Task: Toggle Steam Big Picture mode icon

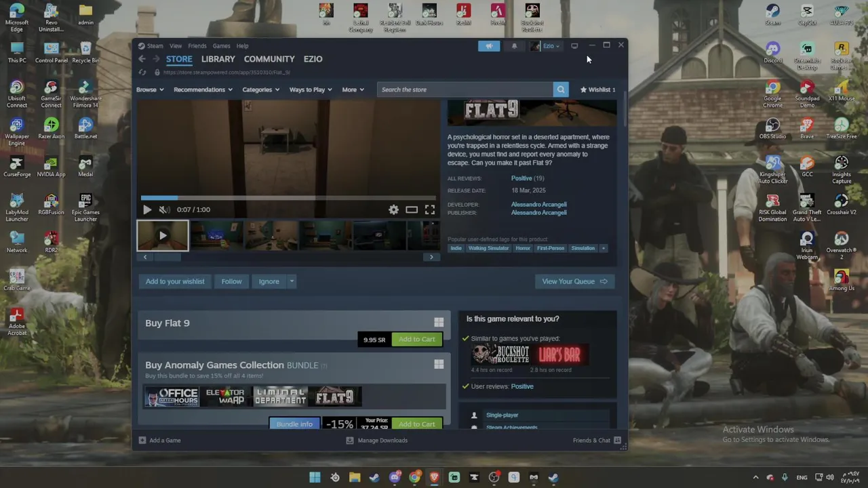Action: tap(574, 46)
